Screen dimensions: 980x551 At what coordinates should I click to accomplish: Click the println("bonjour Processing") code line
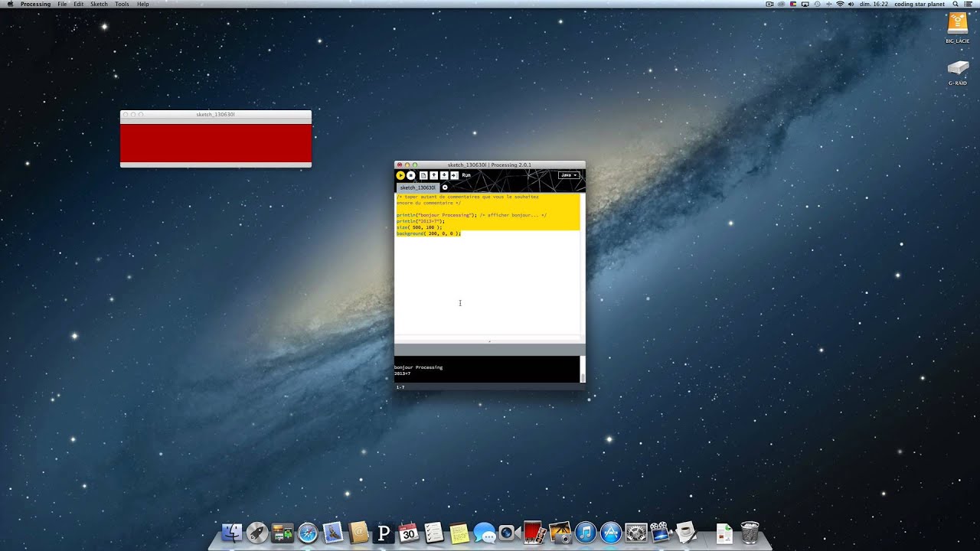tap(436, 215)
